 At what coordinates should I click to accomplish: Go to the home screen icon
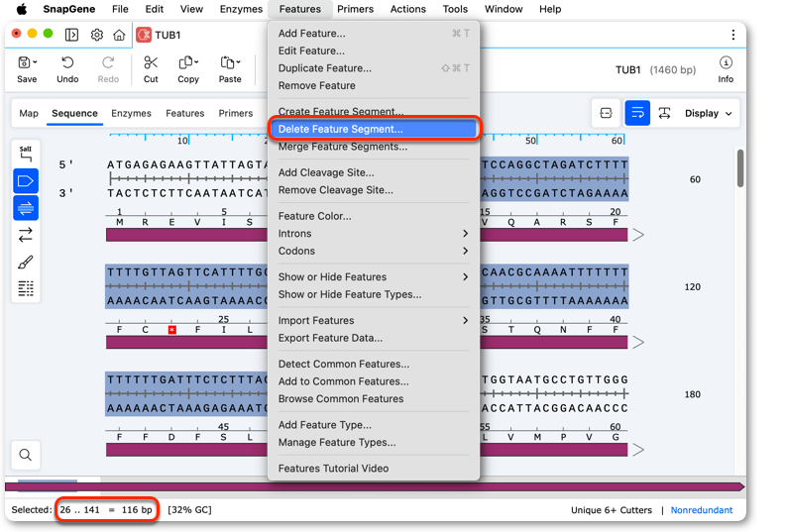119,35
